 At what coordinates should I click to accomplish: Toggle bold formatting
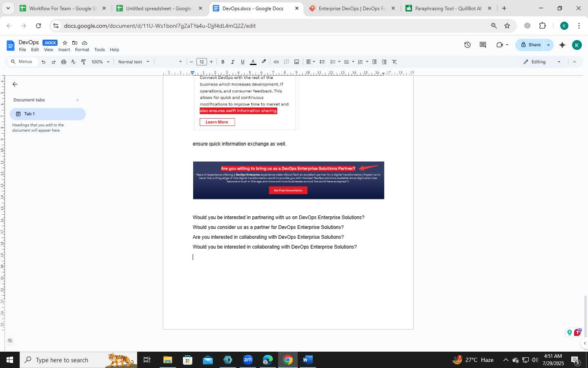coord(223,62)
